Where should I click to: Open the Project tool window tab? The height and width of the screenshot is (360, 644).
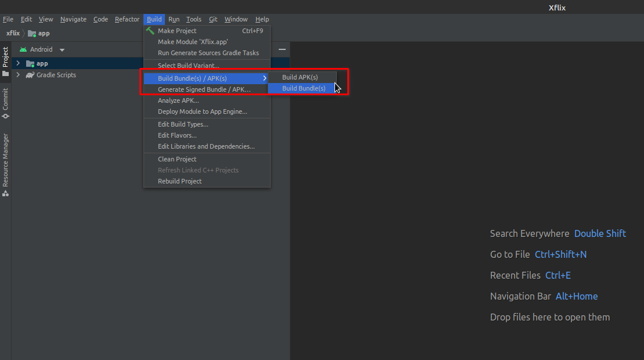(x=5, y=62)
